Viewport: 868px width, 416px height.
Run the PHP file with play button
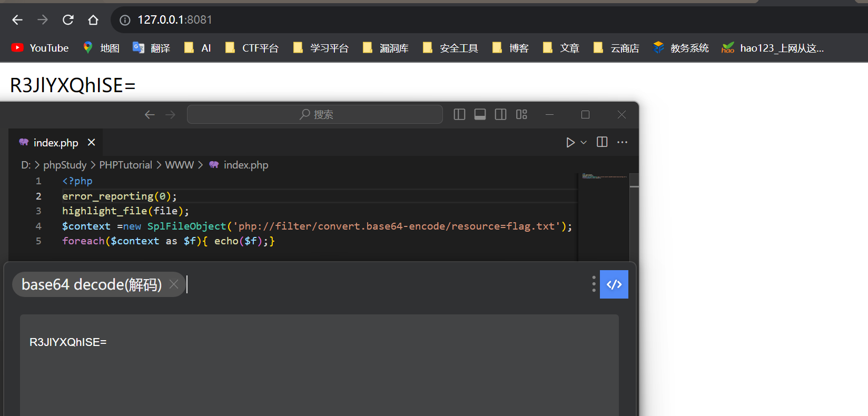click(570, 143)
